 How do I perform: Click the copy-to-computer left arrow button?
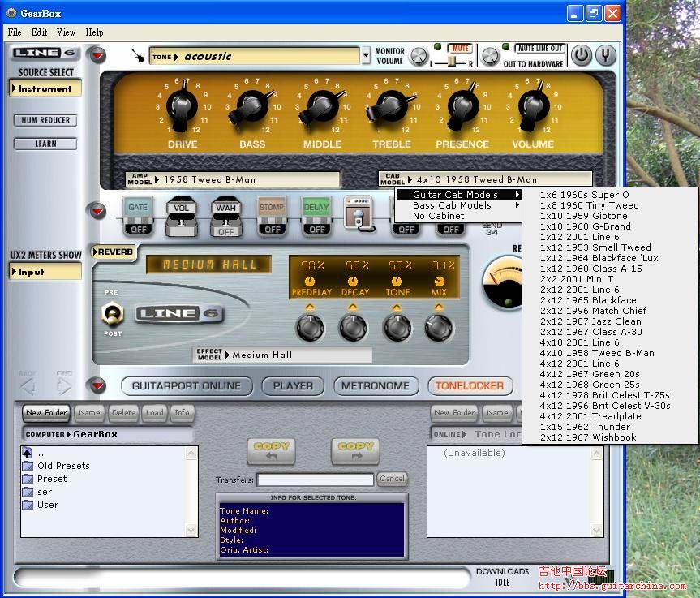tap(272, 451)
